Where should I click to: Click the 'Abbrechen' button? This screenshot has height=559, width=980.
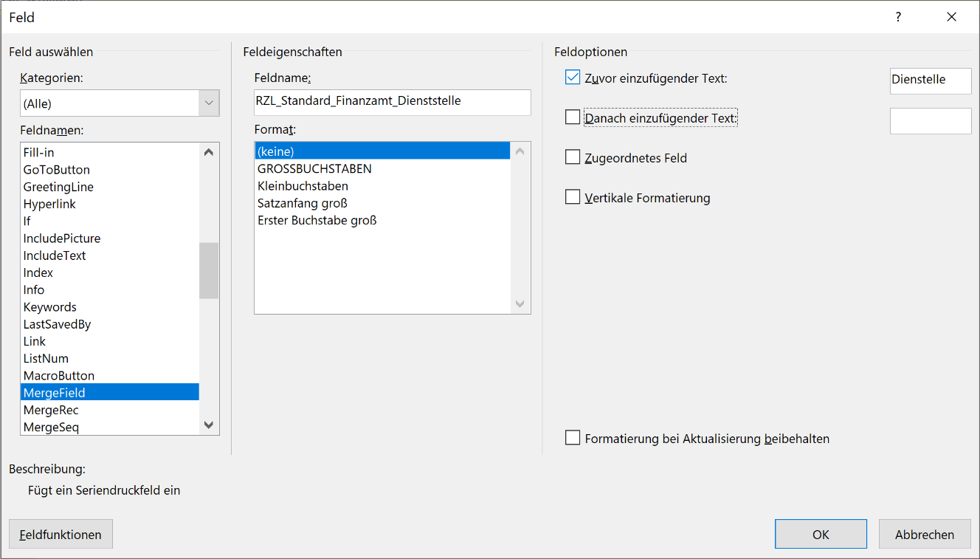click(x=924, y=533)
